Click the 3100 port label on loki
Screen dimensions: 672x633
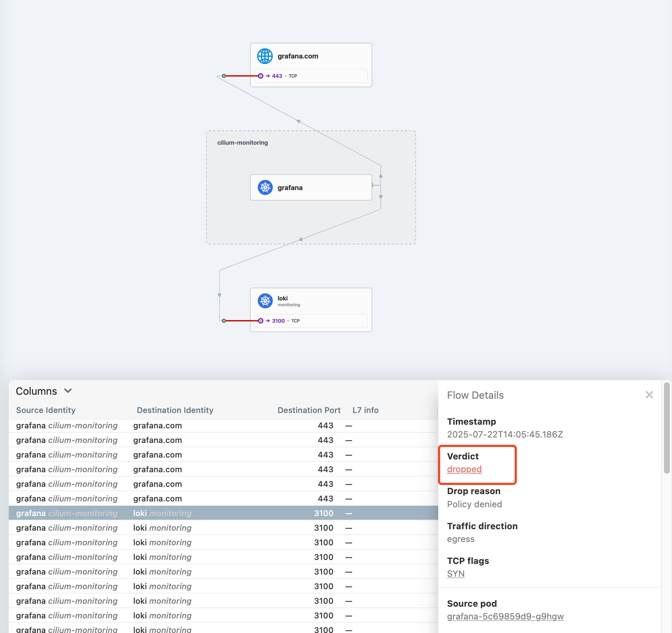coord(278,321)
